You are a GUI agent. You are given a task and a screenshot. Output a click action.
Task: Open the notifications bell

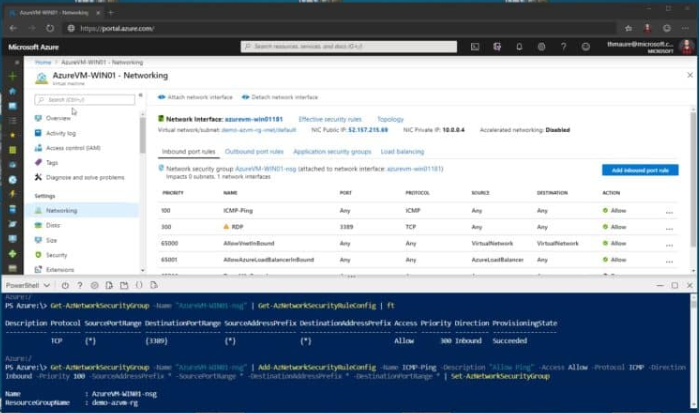pyautogui.click(x=519, y=46)
